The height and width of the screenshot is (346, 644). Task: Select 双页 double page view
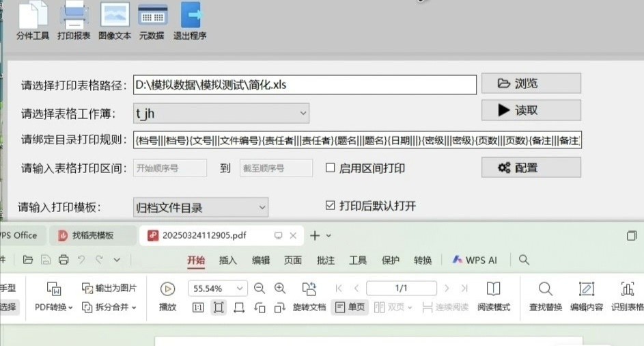[393, 307]
